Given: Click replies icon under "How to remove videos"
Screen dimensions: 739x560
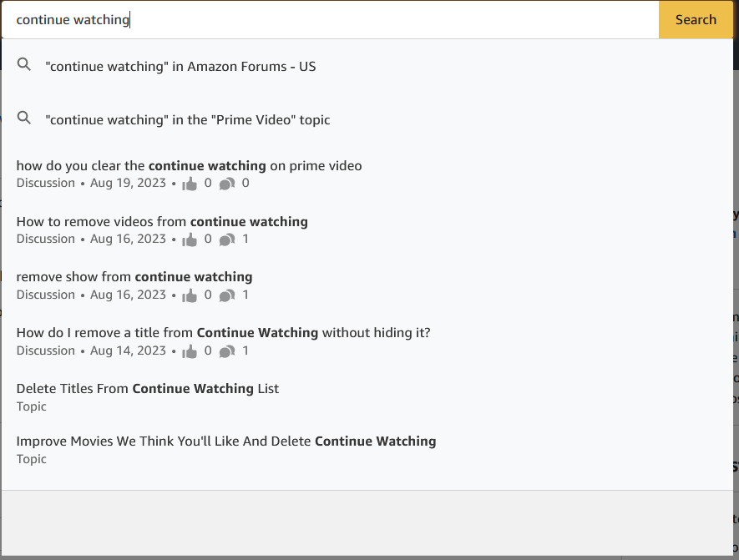Looking at the screenshot, I should pyautogui.click(x=226, y=240).
